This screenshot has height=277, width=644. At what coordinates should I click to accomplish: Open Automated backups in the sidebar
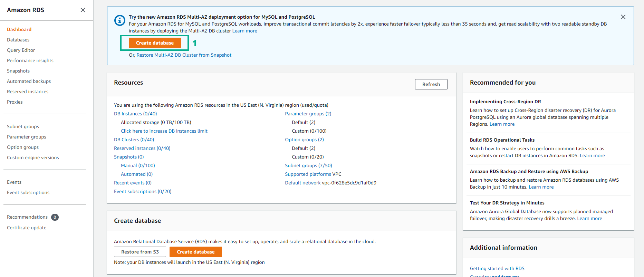click(29, 81)
